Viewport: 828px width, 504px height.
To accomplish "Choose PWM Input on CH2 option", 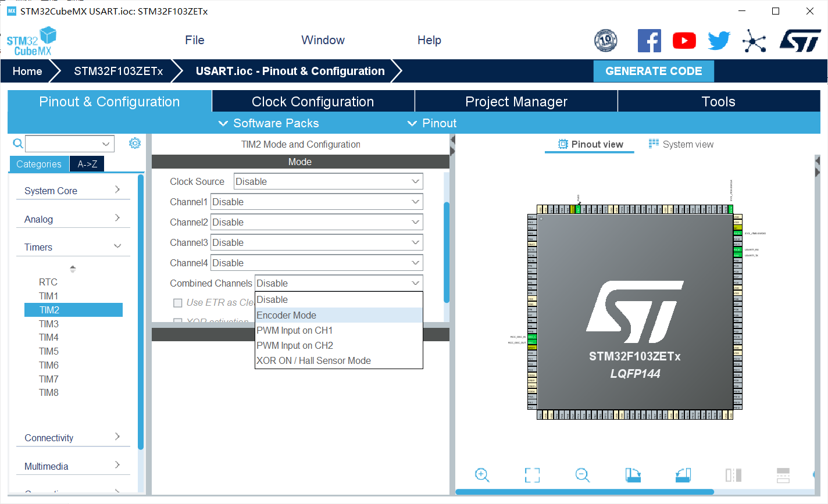I will point(339,345).
